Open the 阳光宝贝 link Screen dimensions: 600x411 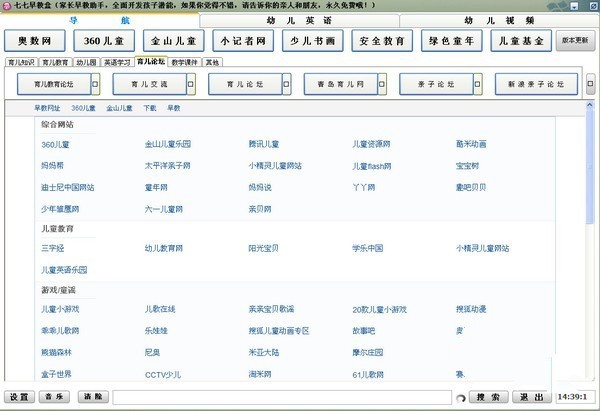point(263,248)
